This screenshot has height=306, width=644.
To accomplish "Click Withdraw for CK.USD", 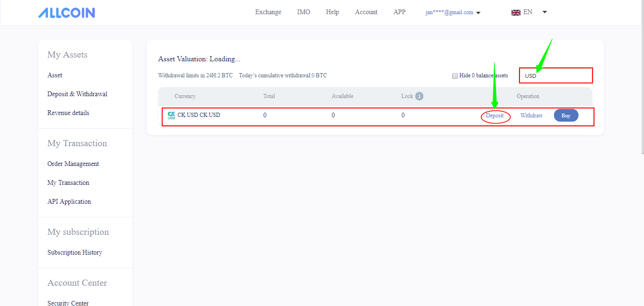I will tap(531, 116).
